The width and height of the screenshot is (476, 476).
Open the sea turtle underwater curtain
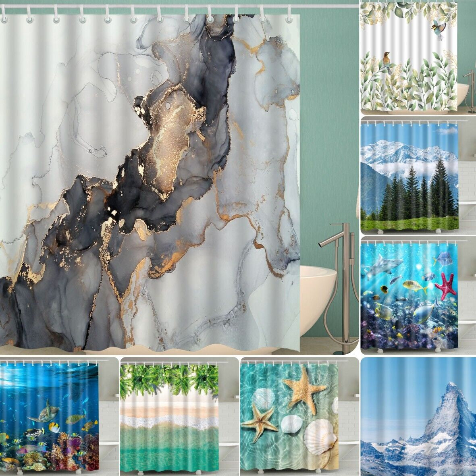click(52, 415)
